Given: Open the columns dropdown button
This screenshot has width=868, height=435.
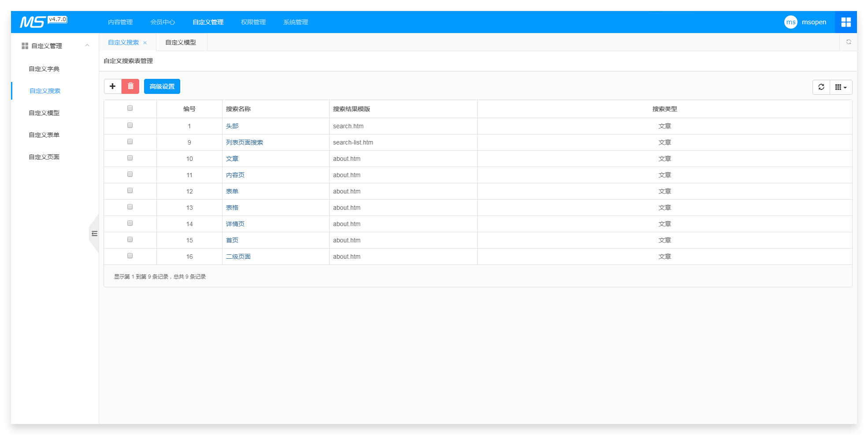Looking at the screenshot, I should click(x=841, y=87).
